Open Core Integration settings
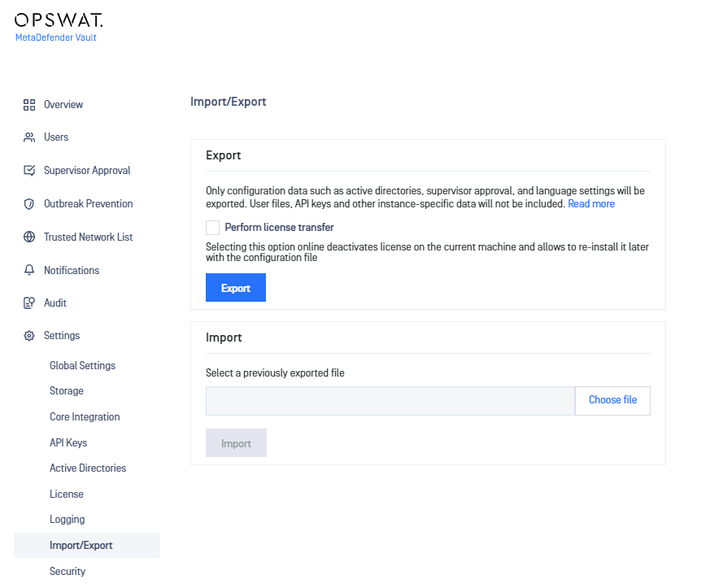Image resolution: width=723 pixels, height=588 pixels. click(85, 417)
